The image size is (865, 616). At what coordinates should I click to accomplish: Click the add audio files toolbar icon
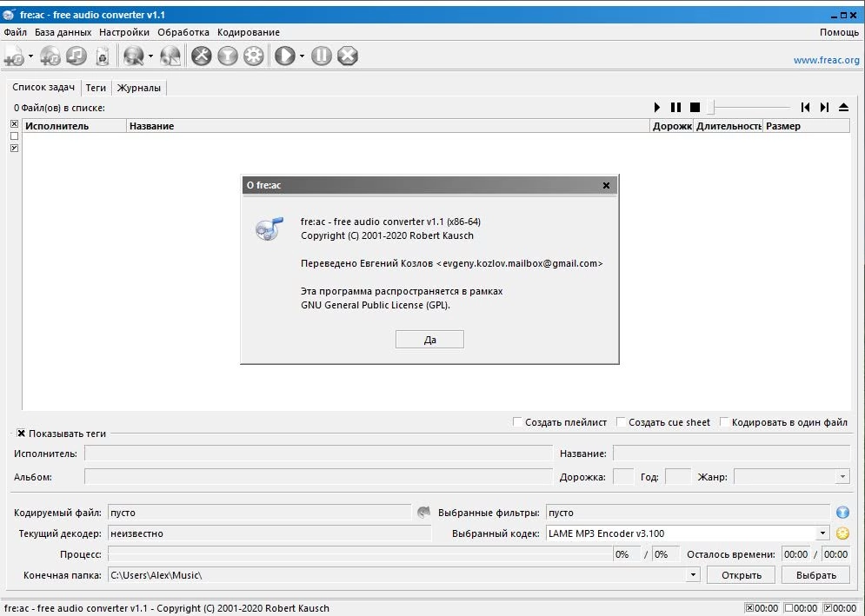[15, 56]
